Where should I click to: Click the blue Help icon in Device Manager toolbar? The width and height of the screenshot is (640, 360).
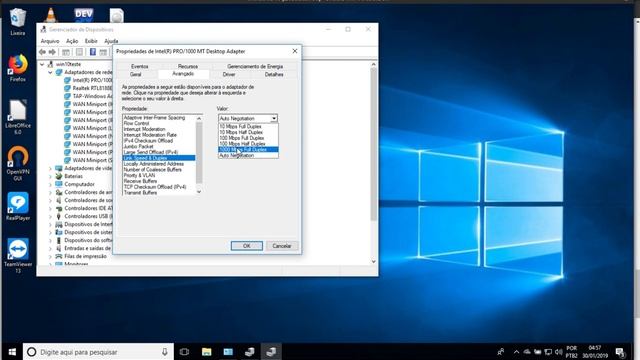tap(93, 52)
